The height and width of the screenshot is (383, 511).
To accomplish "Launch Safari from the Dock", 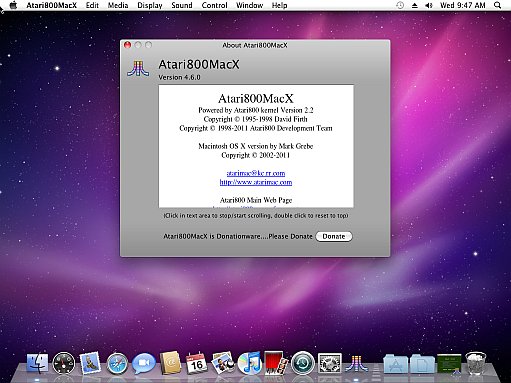I will coord(117,363).
